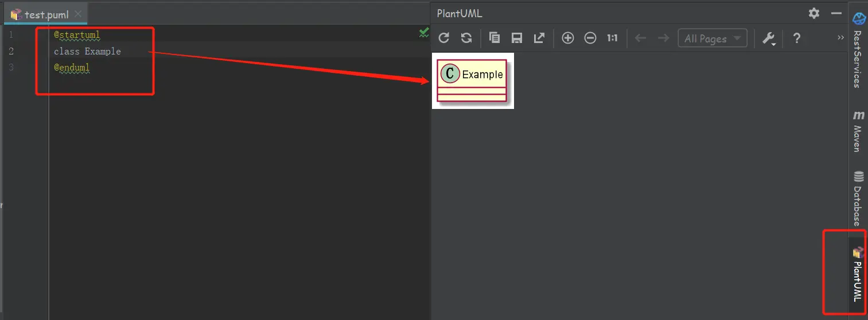The width and height of the screenshot is (868, 320).
Task: Zoom in on the PlantUML diagram
Action: [567, 38]
